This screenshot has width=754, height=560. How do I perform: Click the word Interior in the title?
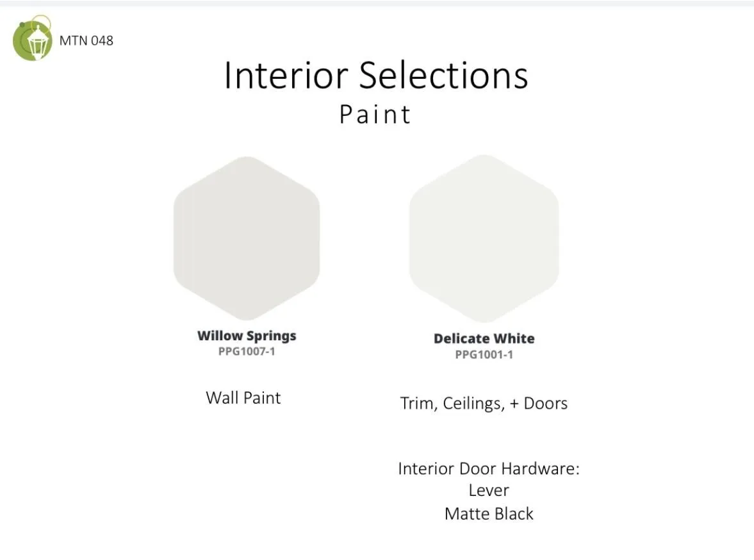tap(286, 75)
